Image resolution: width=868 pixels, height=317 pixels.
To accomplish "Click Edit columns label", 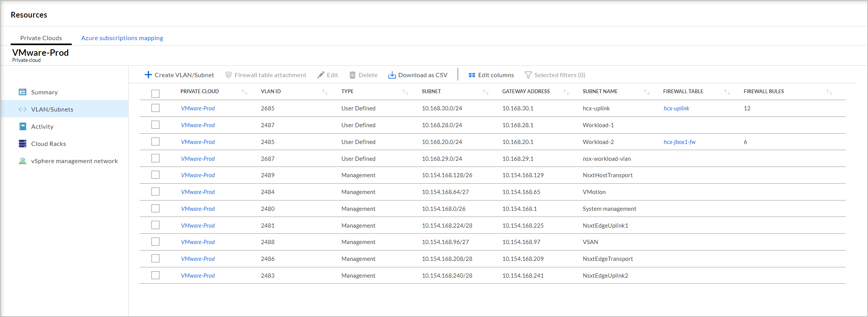I will click(x=496, y=75).
